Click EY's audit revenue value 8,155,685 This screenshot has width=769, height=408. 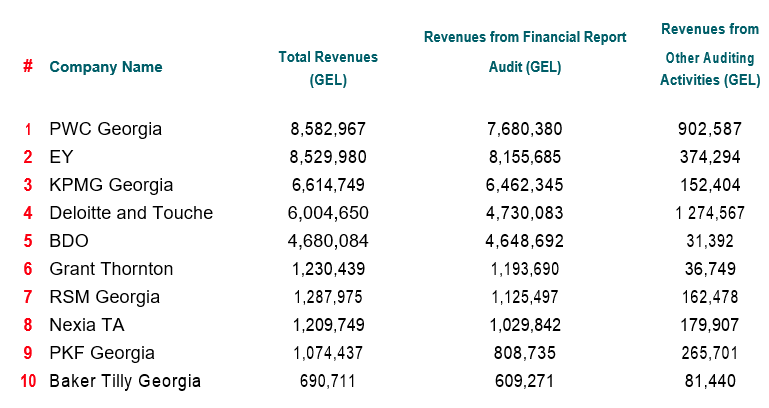click(x=525, y=157)
